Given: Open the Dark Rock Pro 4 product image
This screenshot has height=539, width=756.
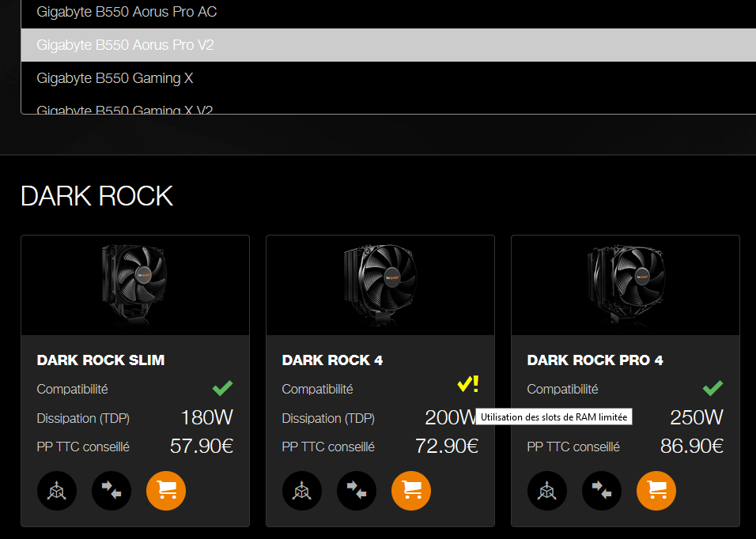Looking at the screenshot, I should pos(626,285).
